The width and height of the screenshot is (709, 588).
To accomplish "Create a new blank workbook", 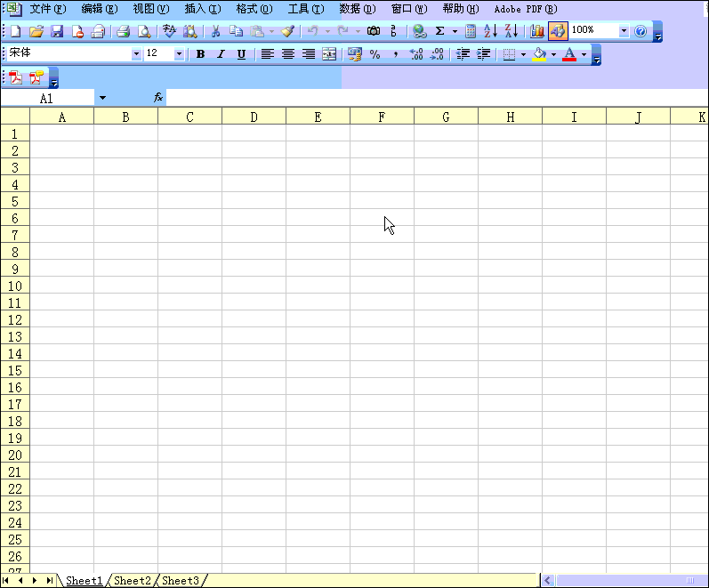I will click(16, 31).
